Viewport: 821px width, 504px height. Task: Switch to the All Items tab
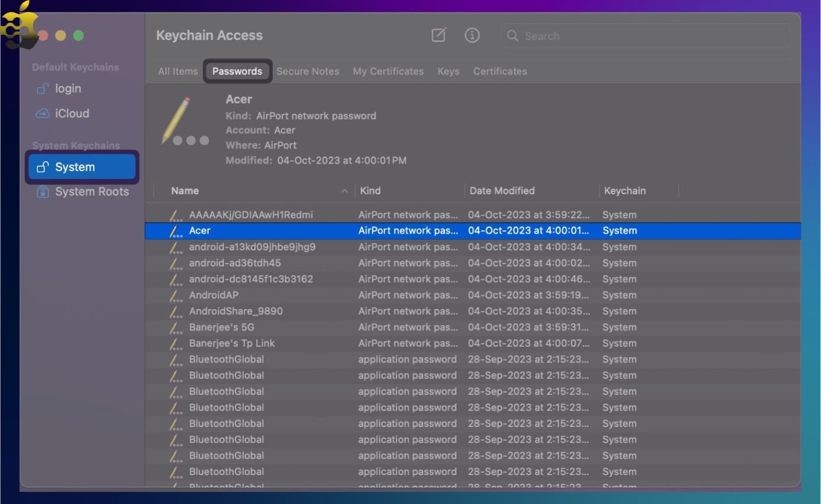click(x=178, y=71)
